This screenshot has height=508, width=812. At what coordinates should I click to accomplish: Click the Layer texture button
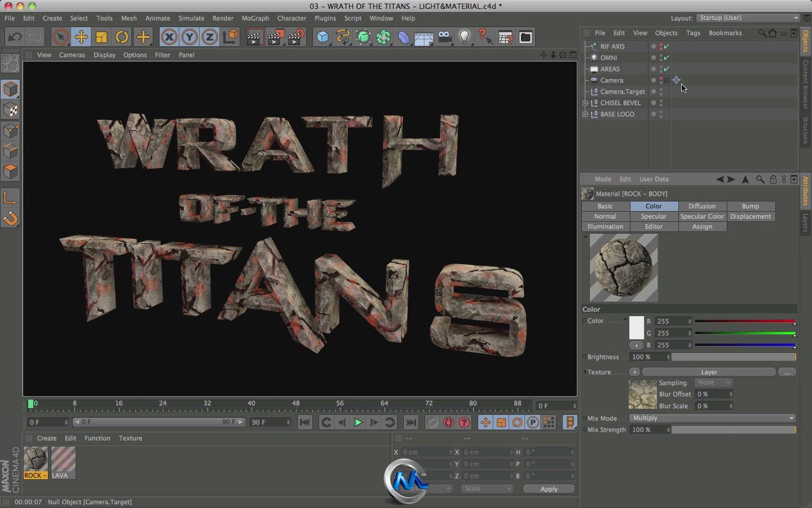click(x=709, y=372)
